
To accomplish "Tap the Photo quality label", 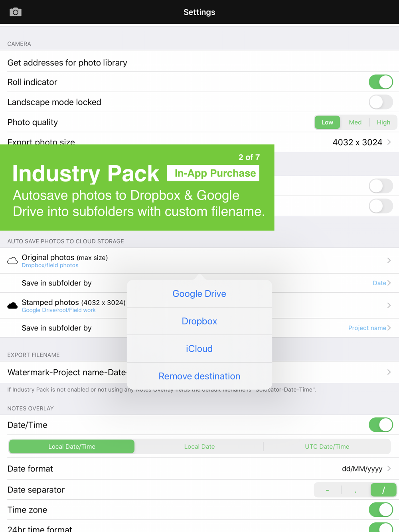I will tap(33, 122).
